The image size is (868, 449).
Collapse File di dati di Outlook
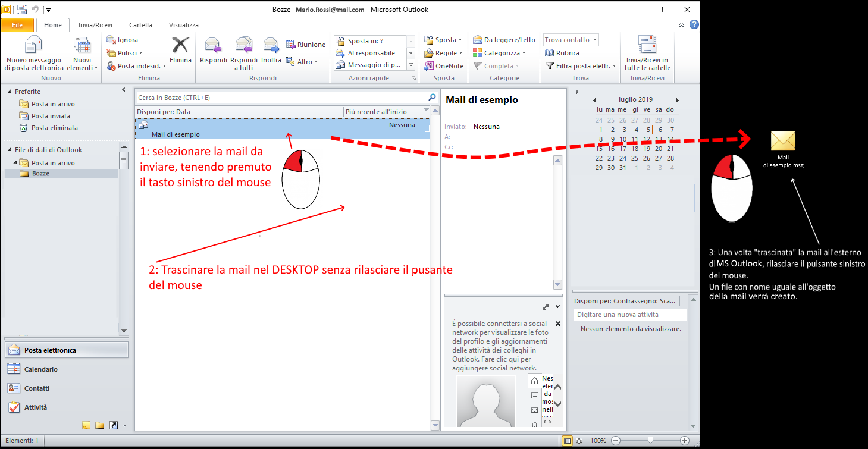coord(10,150)
